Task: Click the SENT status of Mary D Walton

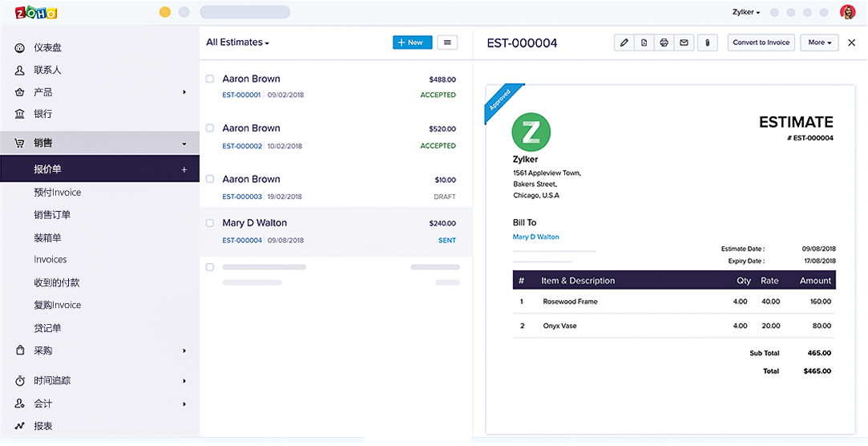Action: coord(447,240)
